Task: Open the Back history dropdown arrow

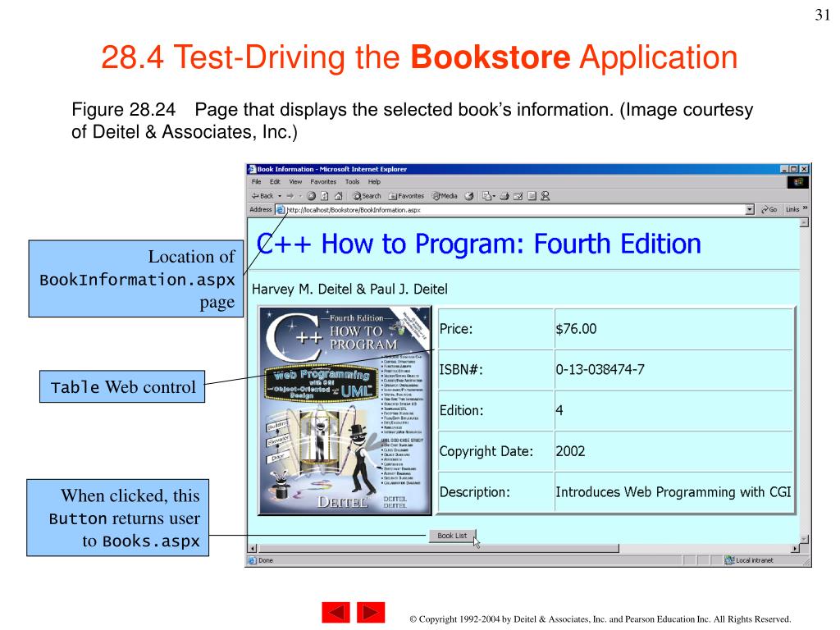Action: (280, 196)
